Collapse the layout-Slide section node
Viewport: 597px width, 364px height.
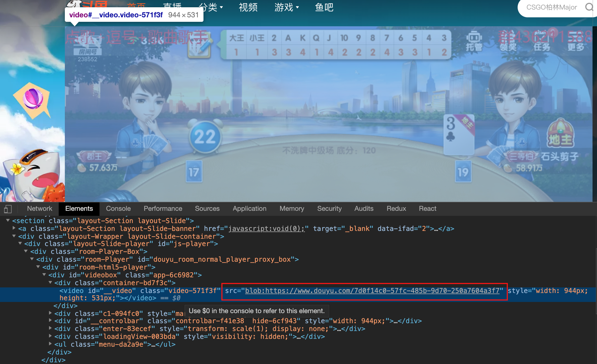pyautogui.click(x=8, y=221)
